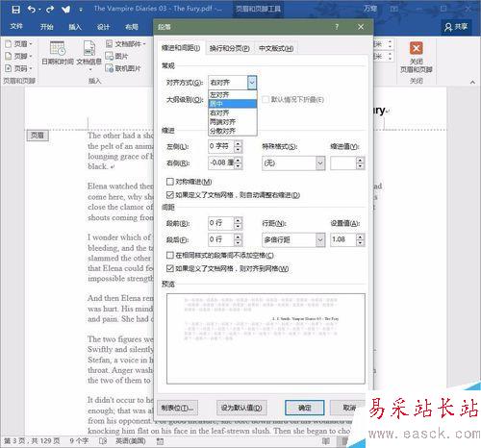The image size is (481, 448).
Task: Click the 右侧 indent input field
Action: [x=221, y=162]
